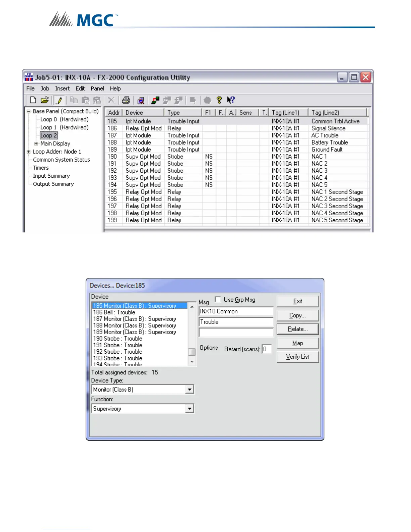The width and height of the screenshot is (411, 532).
Task: Click the Open folder toolbar icon
Action: (x=45, y=100)
